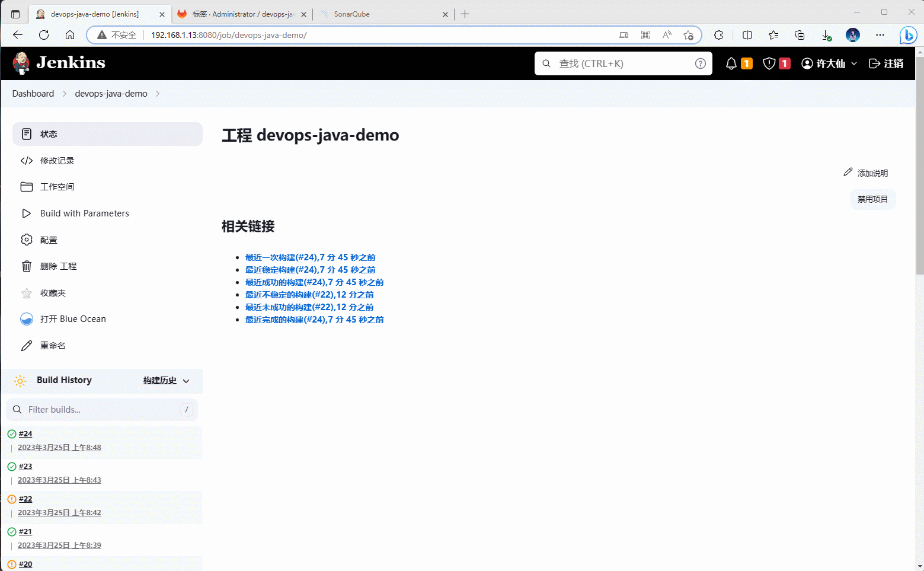Open build #23 link
This screenshot has width=924, height=571.
click(25, 467)
